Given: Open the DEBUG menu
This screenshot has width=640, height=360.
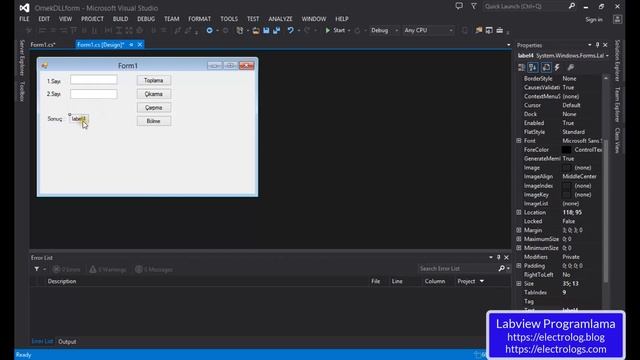Looking at the screenshot, I should (x=146, y=19).
